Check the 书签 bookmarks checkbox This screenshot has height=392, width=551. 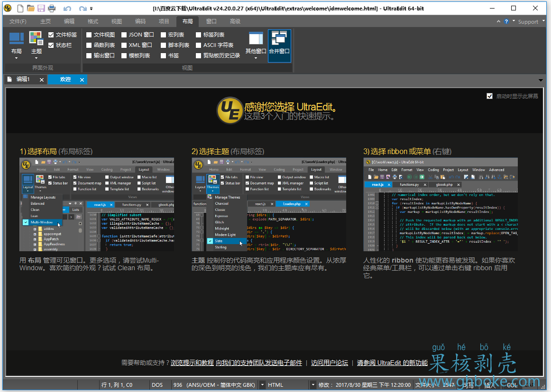coord(164,55)
